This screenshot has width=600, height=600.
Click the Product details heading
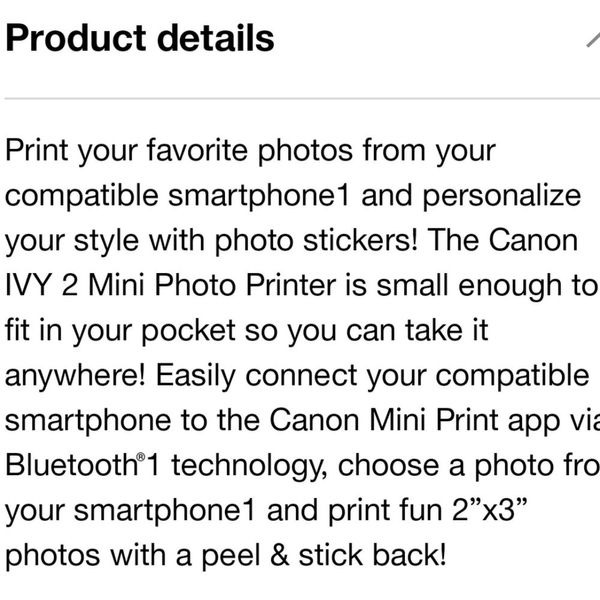(x=140, y=38)
